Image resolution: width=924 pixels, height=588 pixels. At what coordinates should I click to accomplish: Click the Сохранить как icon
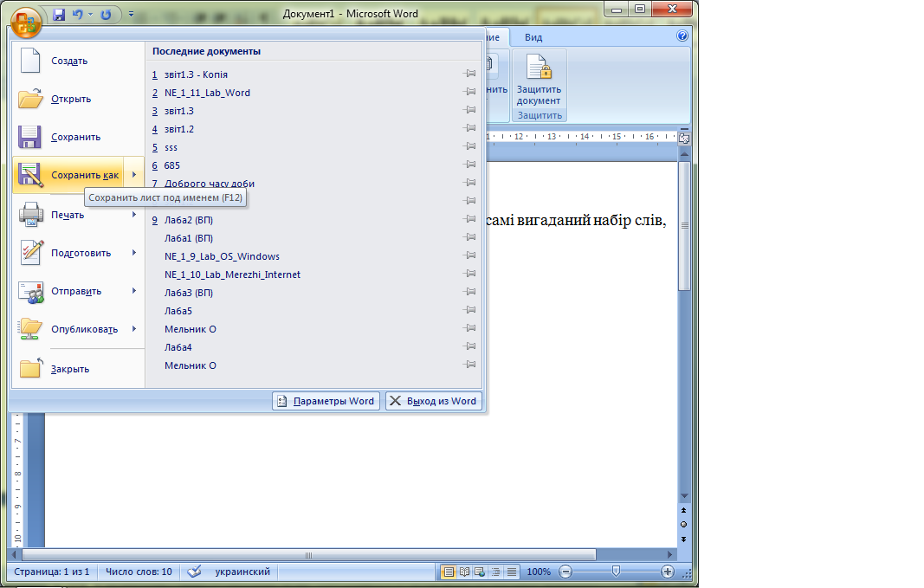click(x=30, y=175)
